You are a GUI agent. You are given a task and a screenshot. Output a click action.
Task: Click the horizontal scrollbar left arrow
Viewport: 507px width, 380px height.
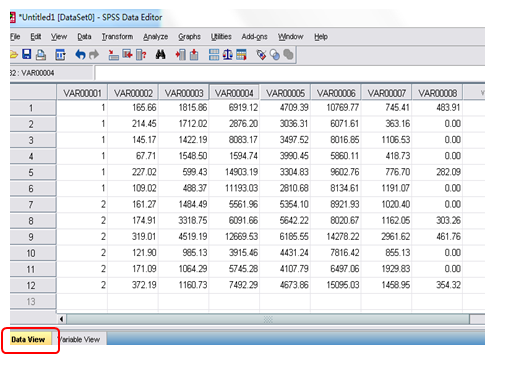coord(62,319)
